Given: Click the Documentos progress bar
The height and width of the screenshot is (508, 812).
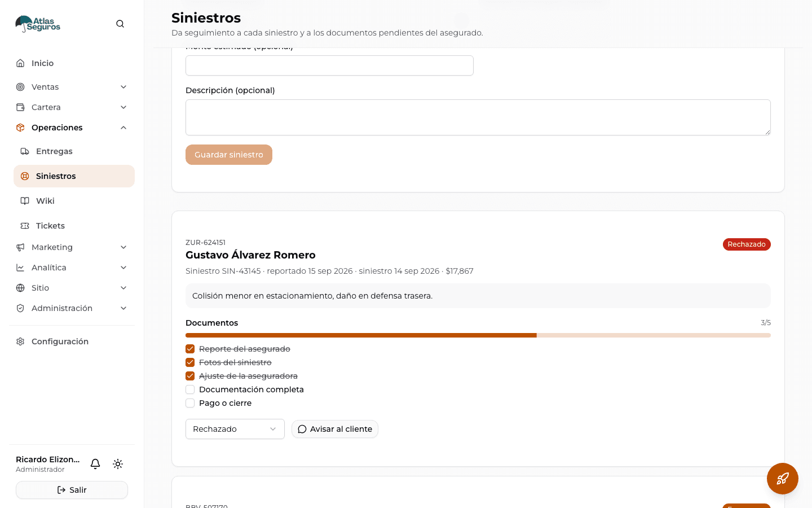Looking at the screenshot, I should click(x=478, y=335).
